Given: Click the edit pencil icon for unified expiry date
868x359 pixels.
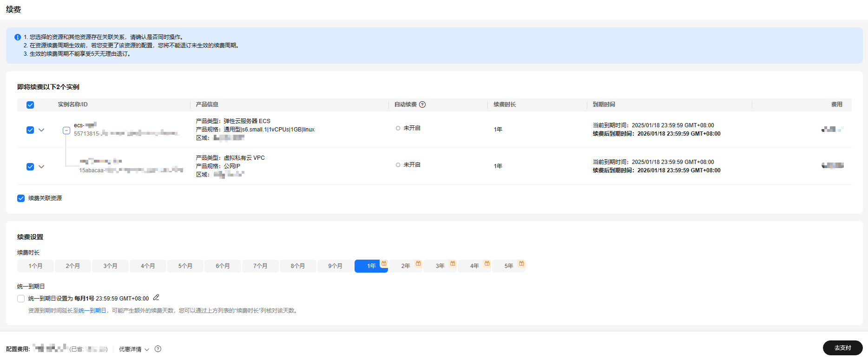Looking at the screenshot, I should (x=156, y=298).
